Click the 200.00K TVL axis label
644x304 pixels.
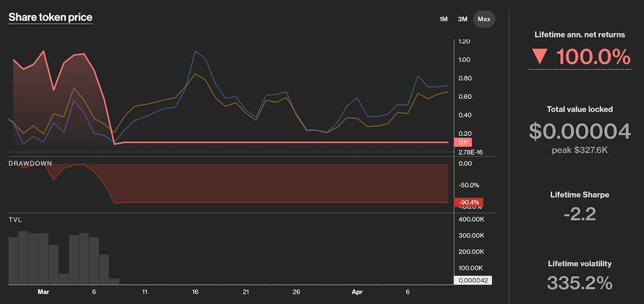[x=471, y=251]
